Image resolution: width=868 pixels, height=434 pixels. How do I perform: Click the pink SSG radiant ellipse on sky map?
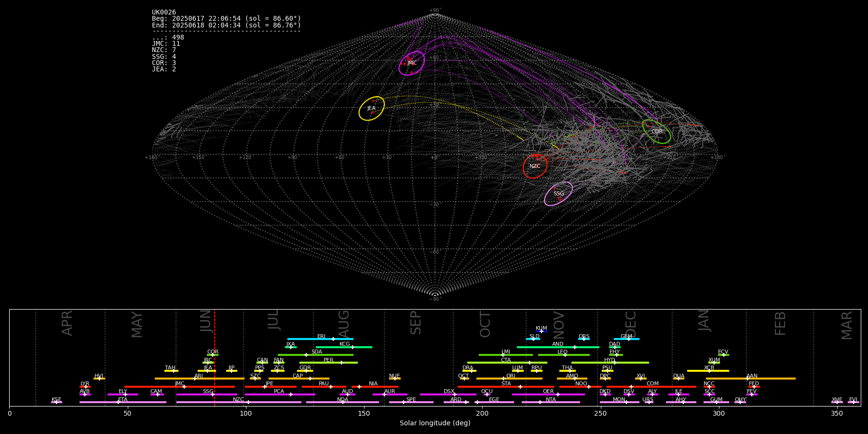(558, 193)
